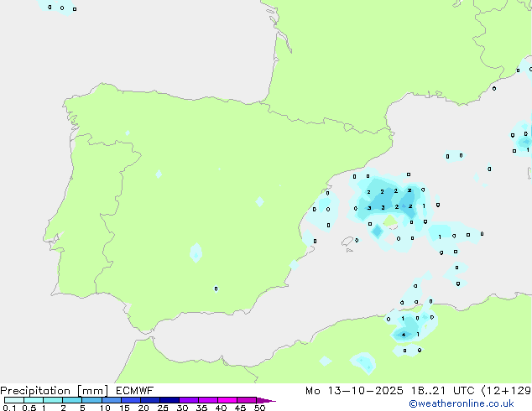This screenshot has height=411, width=532.
Task: Click the legend tick label 50
Action: (259, 408)
